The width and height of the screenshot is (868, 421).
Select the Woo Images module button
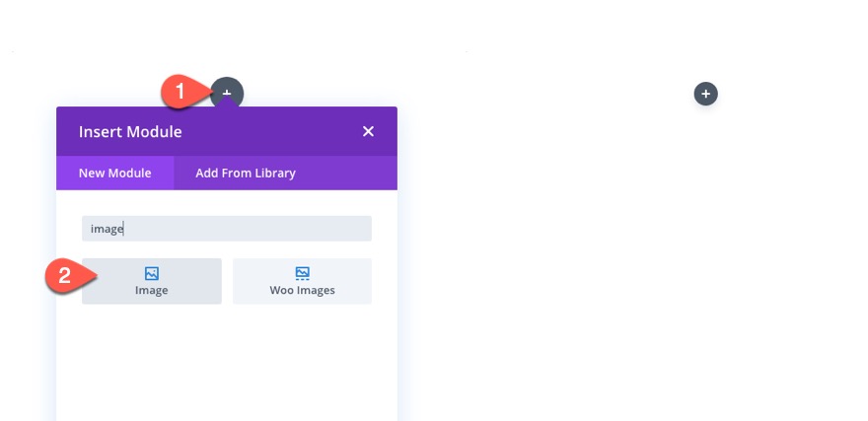(302, 281)
